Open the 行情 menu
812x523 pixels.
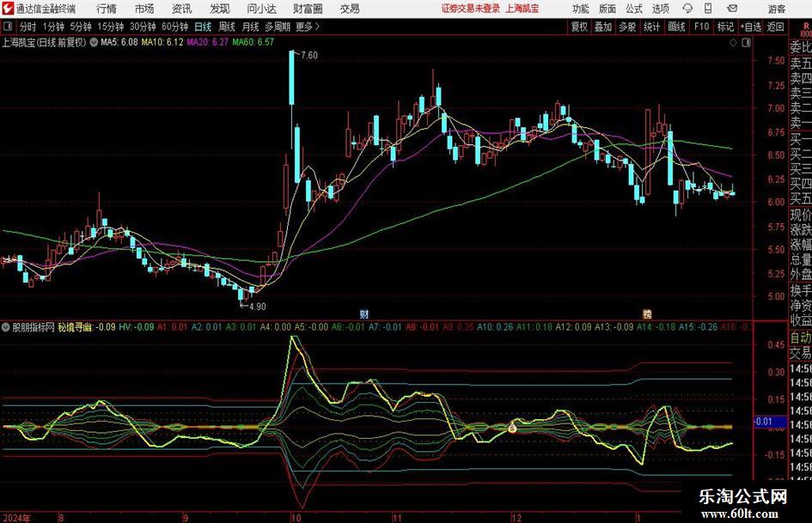[x=107, y=9]
